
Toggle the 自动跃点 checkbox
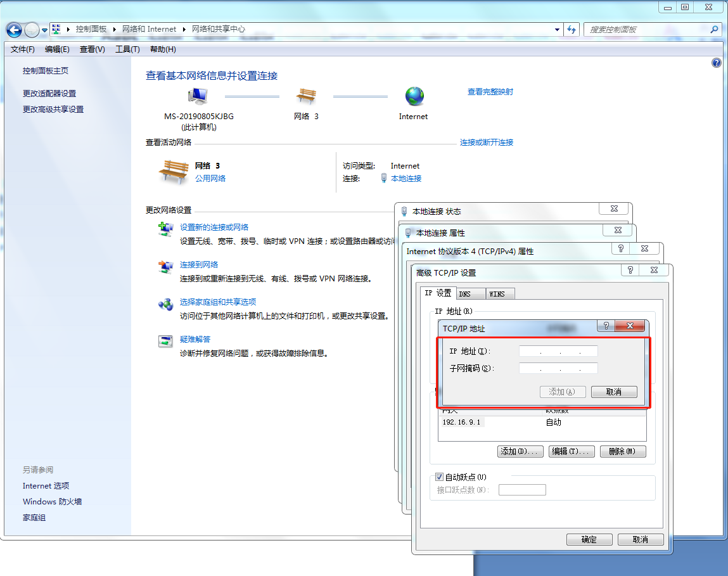[x=440, y=477]
